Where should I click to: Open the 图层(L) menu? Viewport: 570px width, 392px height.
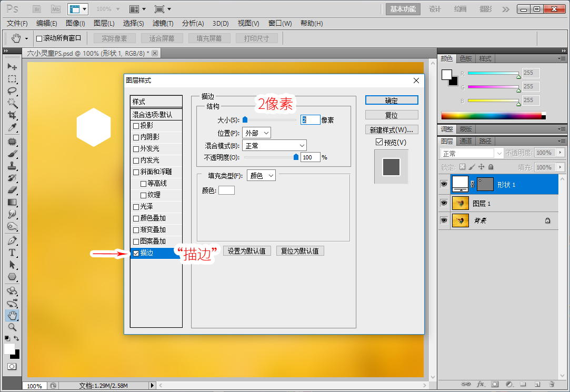(104, 23)
